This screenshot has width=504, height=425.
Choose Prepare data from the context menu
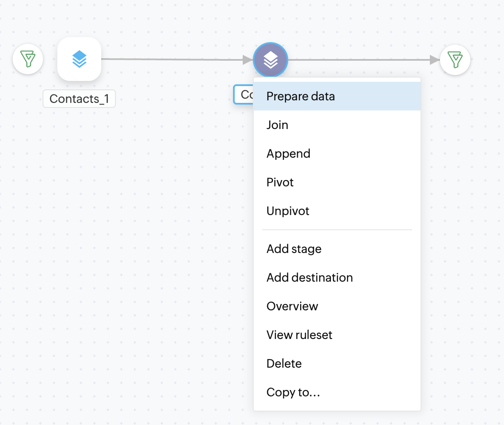point(300,96)
